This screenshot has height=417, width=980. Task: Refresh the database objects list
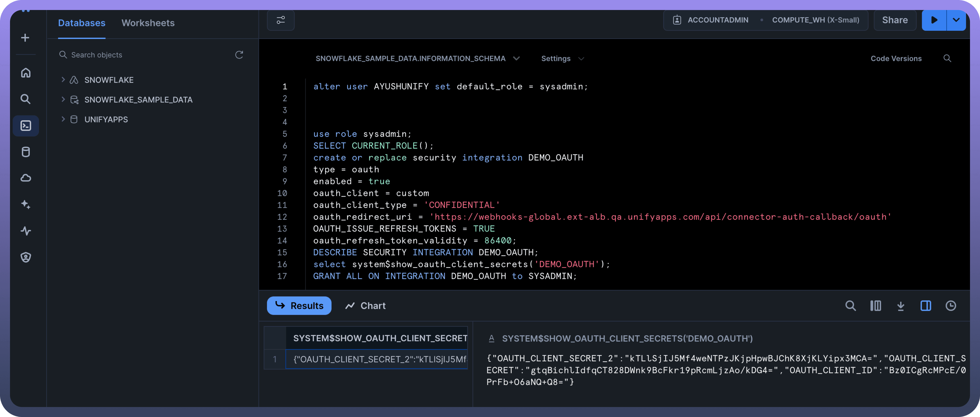[x=239, y=55]
